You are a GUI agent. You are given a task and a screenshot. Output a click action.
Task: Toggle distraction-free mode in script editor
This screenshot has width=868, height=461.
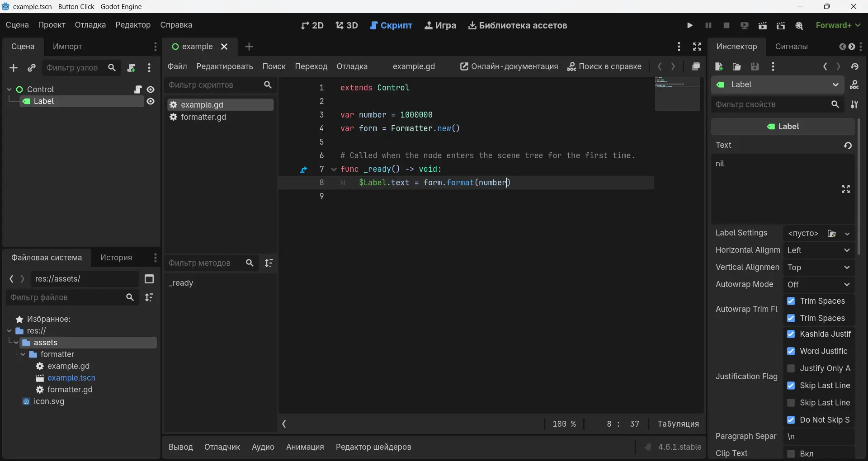tap(697, 47)
